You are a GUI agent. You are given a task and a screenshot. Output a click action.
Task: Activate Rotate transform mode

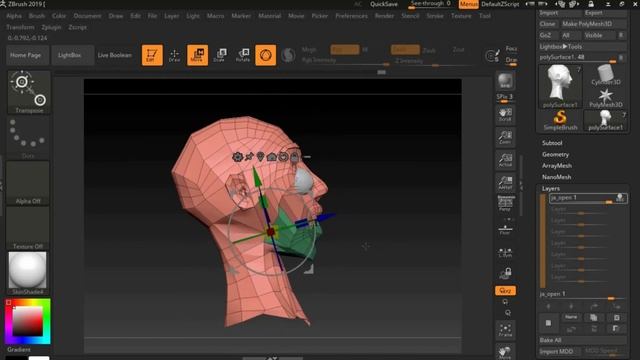(x=243, y=55)
